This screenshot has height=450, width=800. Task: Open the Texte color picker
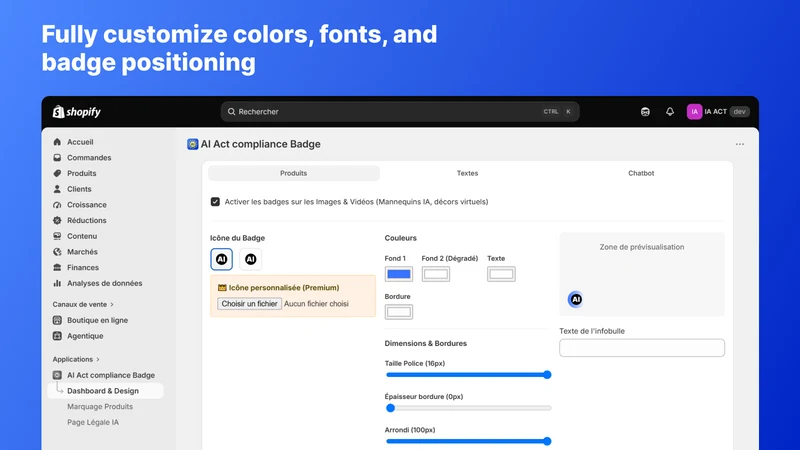tap(501, 274)
